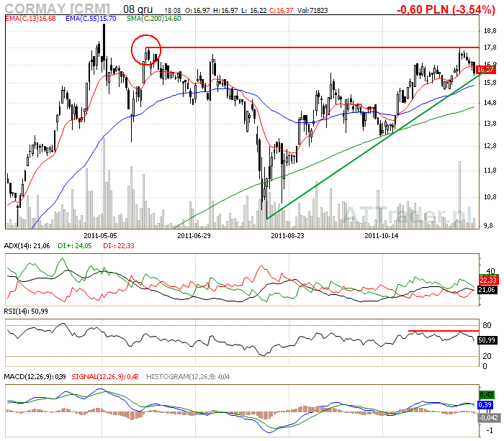Click the EMA(C,55)15,70 legend label

click(91, 19)
